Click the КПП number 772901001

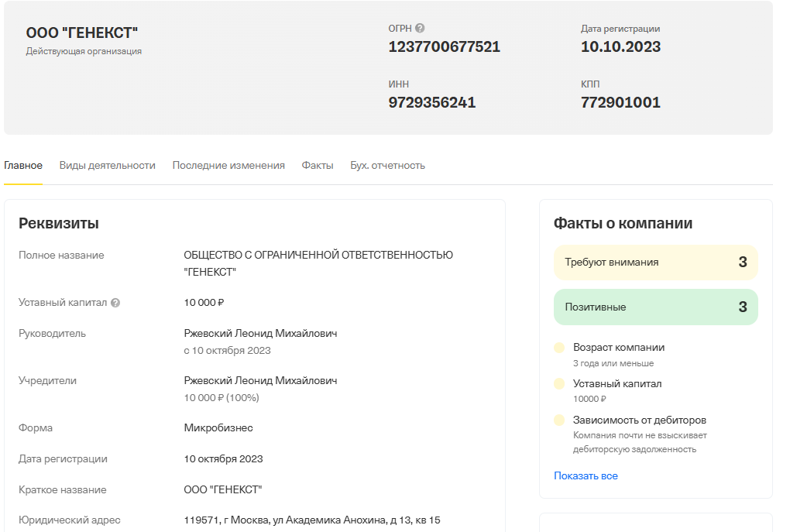pos(620,103)
